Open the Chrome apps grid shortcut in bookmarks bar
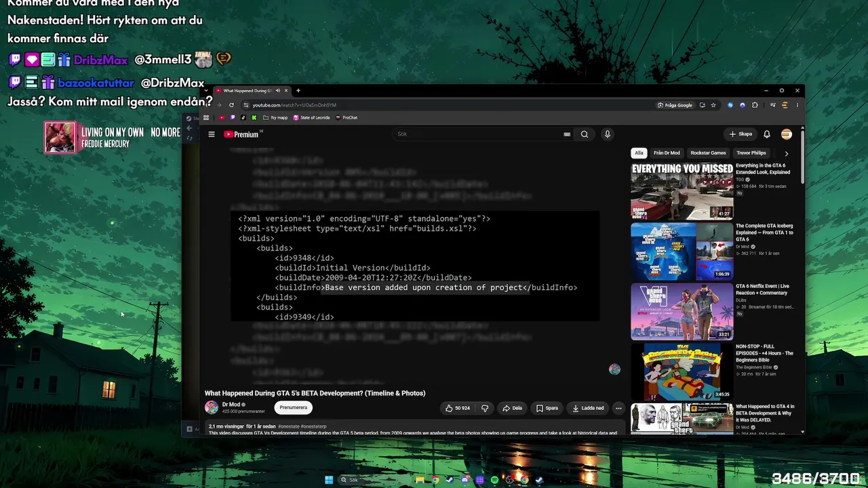868x488 pixels. (206, 117)
